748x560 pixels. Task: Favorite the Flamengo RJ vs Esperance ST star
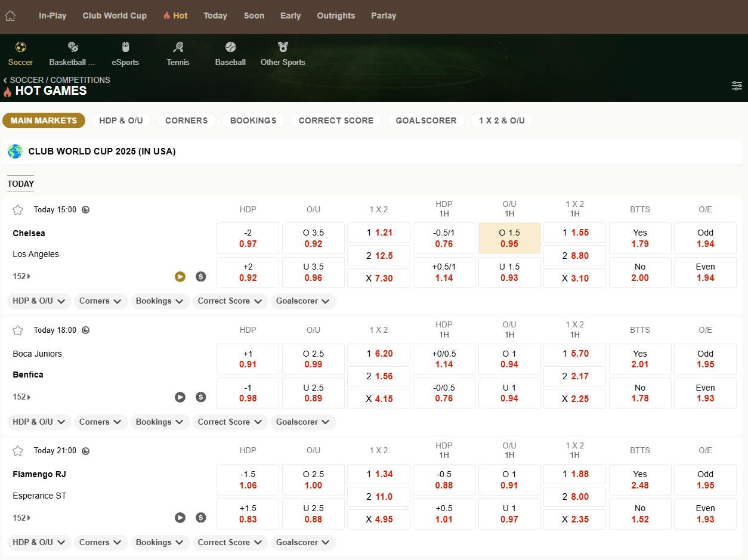point(18,451)
